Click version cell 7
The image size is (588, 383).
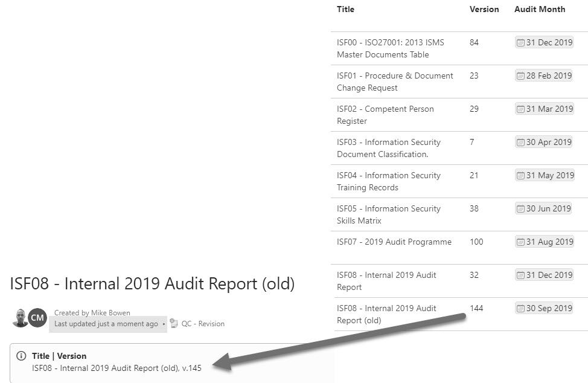pyautogui.click(x=471, y=142)
